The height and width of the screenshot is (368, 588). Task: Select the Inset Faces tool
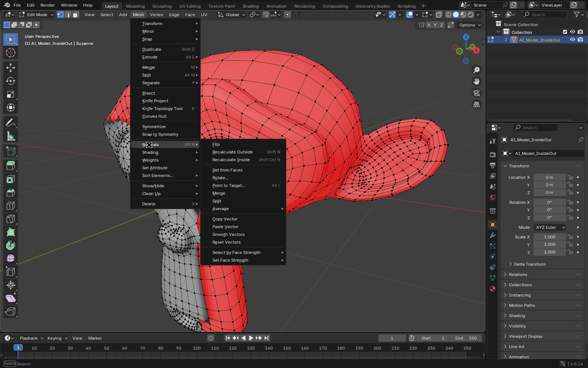(10, 179)
